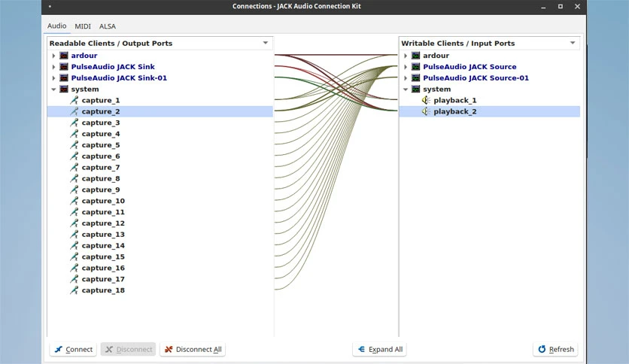629x364 pixels.
Task: Select the capture_18 port
Action: [103, 290]
